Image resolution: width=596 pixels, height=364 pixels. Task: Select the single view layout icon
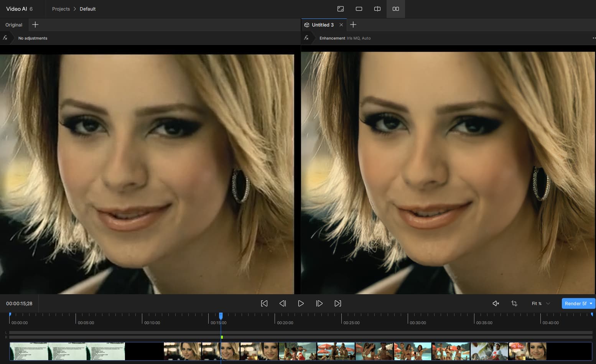(x=359, y=9)
